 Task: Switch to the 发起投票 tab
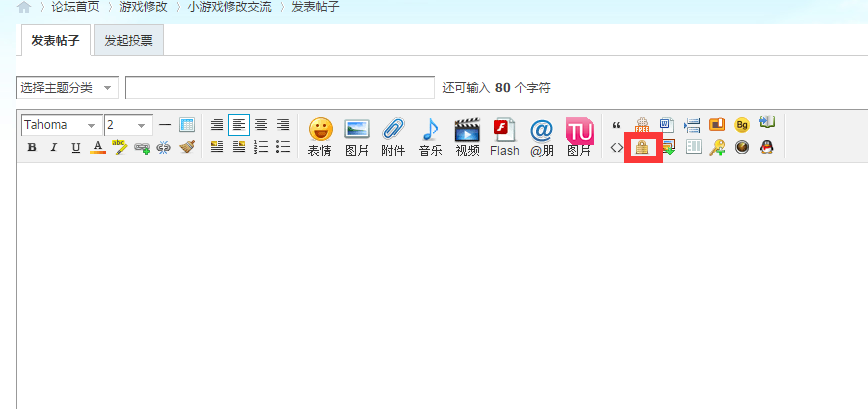[x=128, y=40]
